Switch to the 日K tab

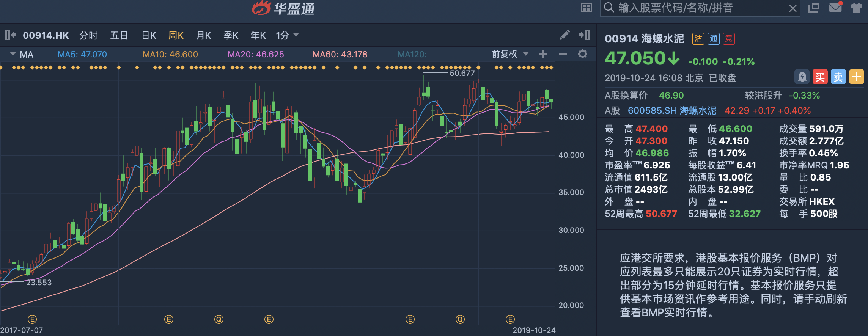point(149,36)
